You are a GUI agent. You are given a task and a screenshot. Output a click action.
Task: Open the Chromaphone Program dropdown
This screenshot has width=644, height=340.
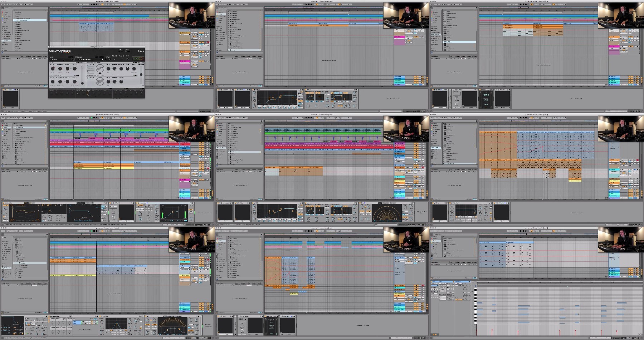(89, 59)
